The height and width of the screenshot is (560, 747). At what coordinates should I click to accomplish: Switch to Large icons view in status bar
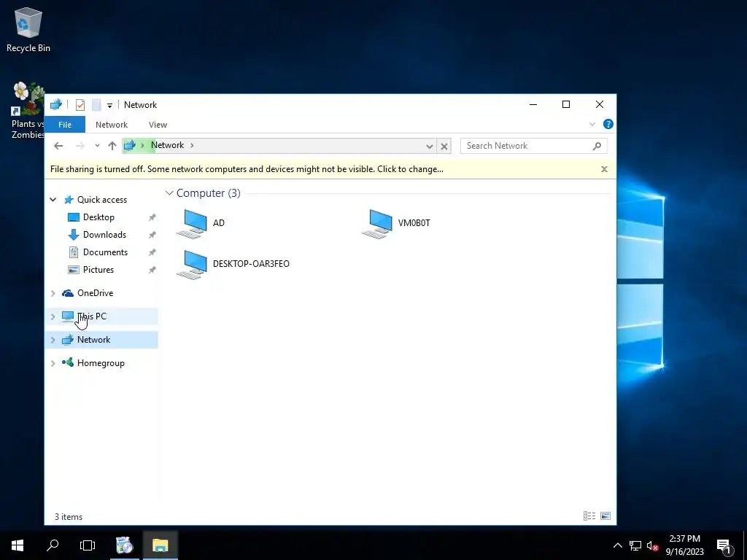click(x=605, y=516)
